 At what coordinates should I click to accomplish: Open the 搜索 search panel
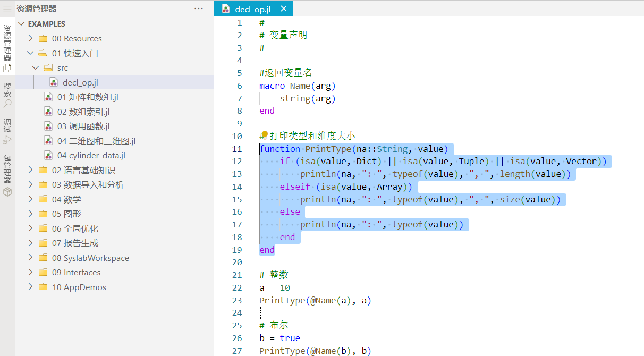click(x=7, y=95)
